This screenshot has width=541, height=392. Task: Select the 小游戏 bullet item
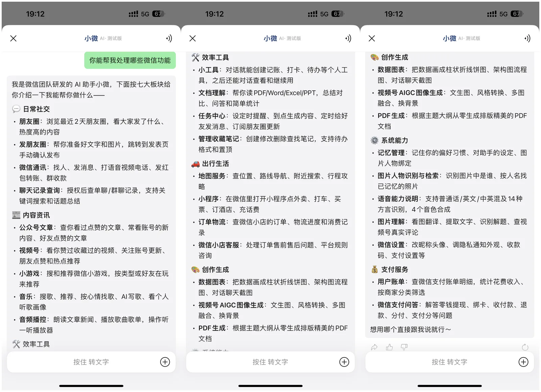click(91, 279)
